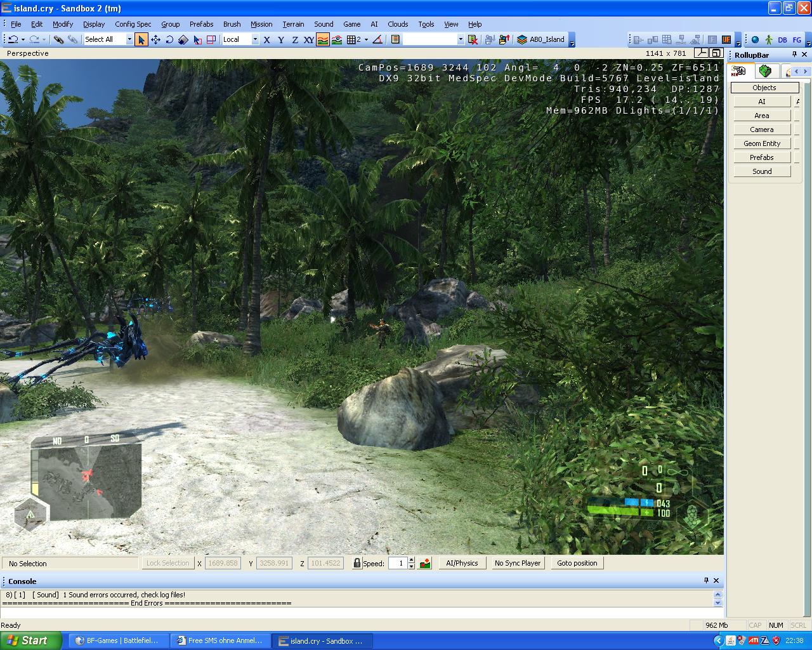The width and height of the screenshot is (812, 650).
Task: Lock movement to X axis
Action: pyautogui.click(x=267, y=39)
